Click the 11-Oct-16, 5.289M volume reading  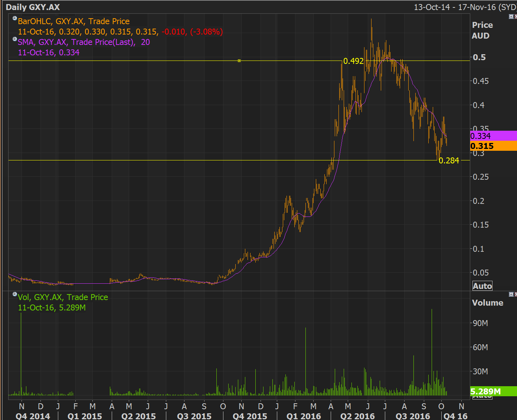(x=52, y=307)
